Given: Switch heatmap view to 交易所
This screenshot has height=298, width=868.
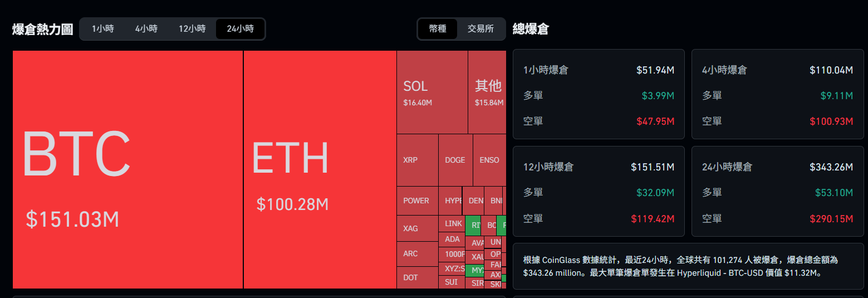Looking at the screenshot, I should 480,29.
